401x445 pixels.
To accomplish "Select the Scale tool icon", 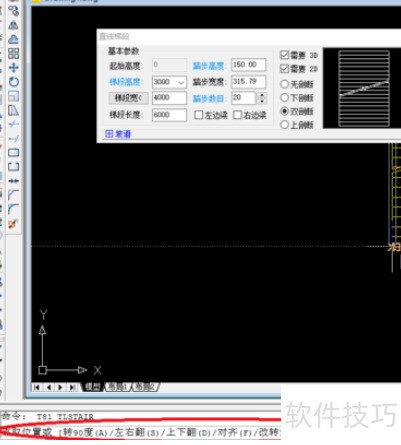I will [13, 96].
